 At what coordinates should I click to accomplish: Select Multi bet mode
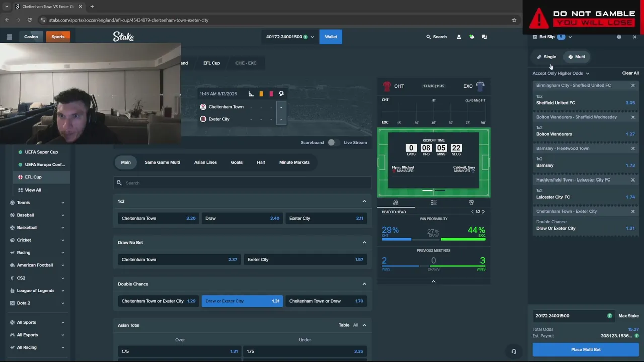pos(577,57)
